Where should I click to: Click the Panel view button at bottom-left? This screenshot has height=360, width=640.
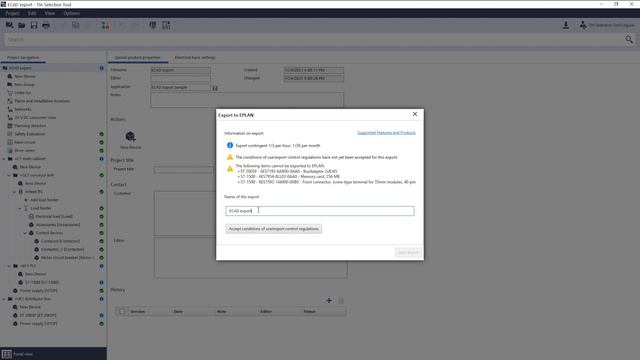(18, 354)
